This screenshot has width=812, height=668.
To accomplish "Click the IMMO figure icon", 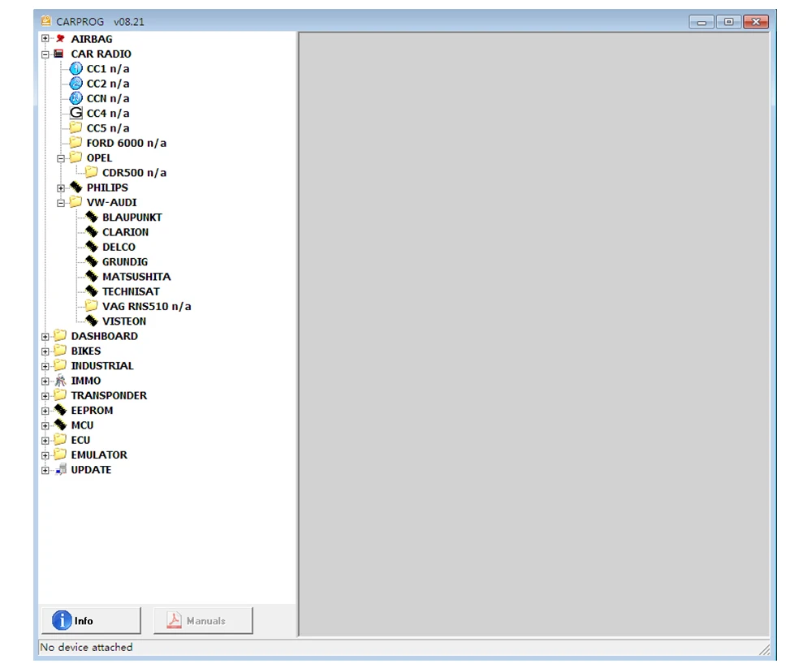I will [x=61, y=381].
